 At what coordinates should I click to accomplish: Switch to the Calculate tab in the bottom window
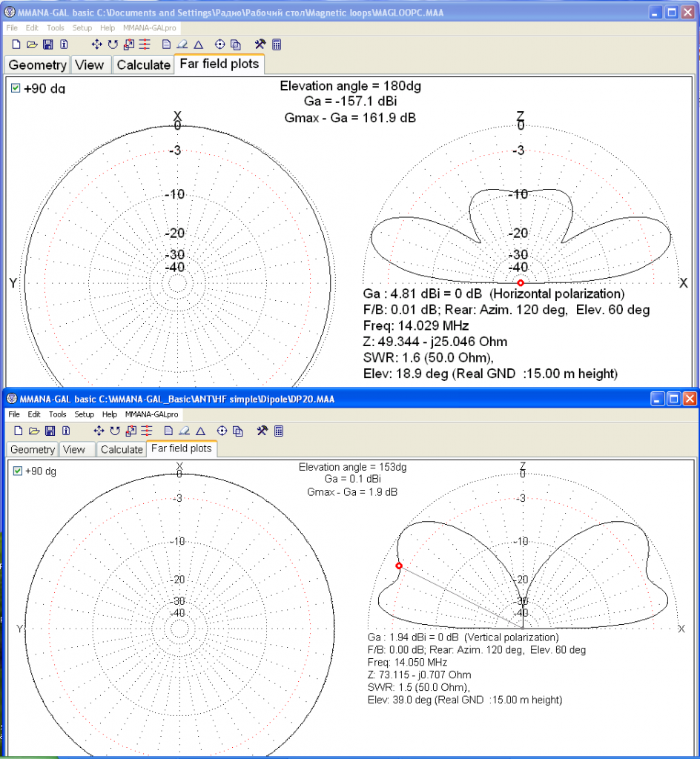click(122, 449)
